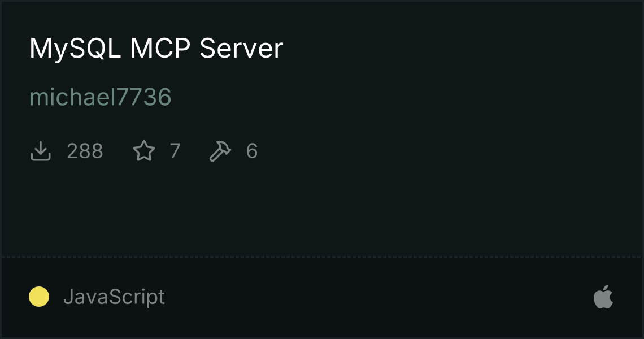644x339 pixels.
Task: Click blank space beside JavaScript label
Action: point(369,297)
